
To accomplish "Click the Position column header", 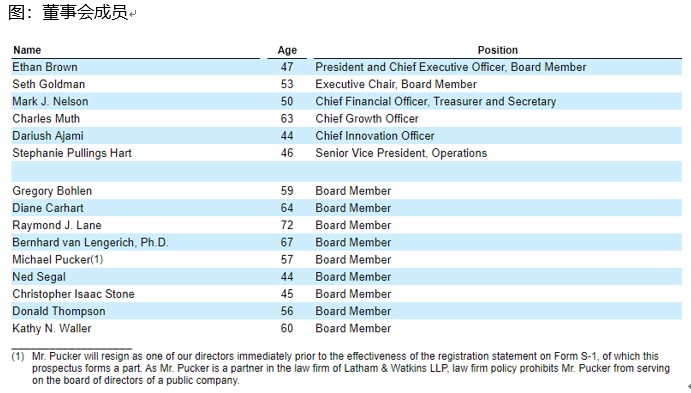I will [x=498, y=50].
